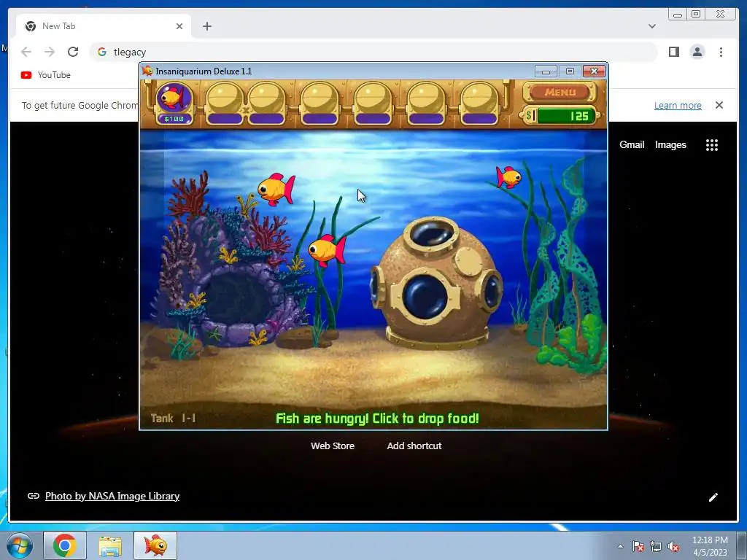Minimize the Chrome window

tap(678, 15)
